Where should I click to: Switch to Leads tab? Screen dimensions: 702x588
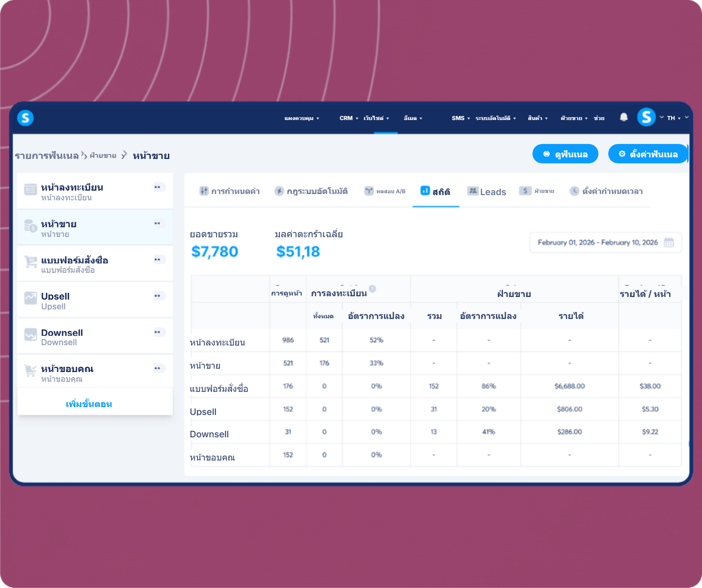[487, 191]
